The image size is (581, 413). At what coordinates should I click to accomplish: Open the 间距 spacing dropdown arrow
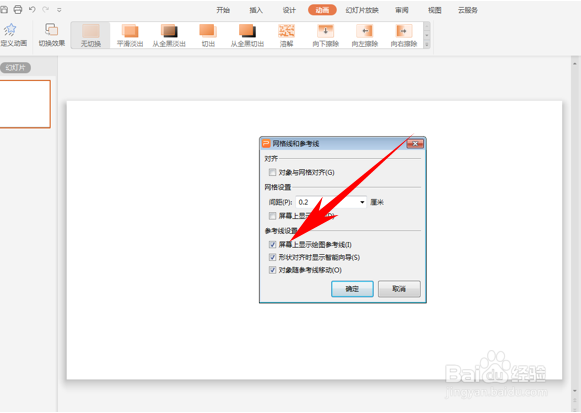[x=362, y=202]
